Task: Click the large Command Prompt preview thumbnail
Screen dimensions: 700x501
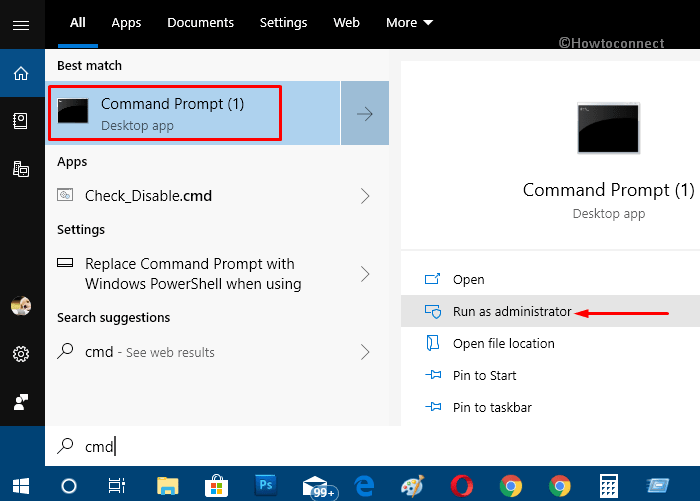Action: [x=608, y=129]
